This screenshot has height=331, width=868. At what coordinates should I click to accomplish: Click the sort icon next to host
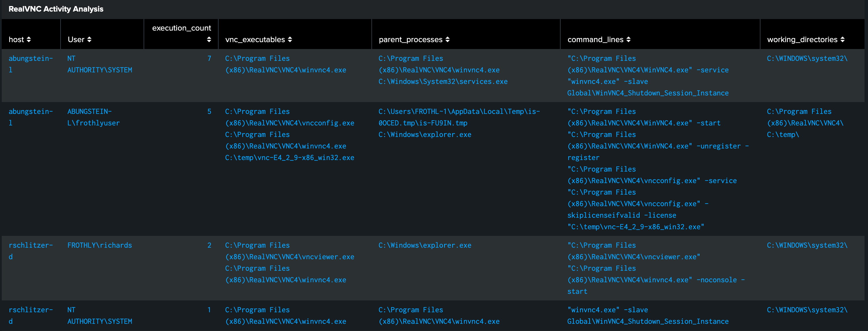(29, 40)
